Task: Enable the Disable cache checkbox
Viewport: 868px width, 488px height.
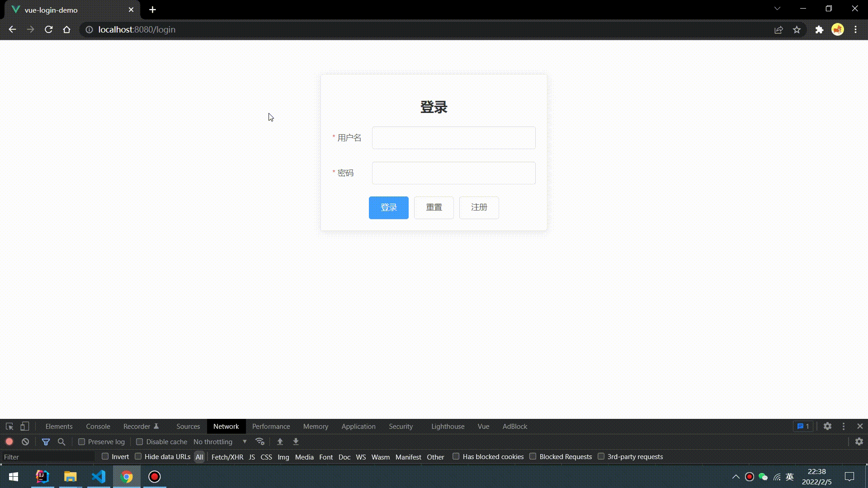Action: click(140, 441)
